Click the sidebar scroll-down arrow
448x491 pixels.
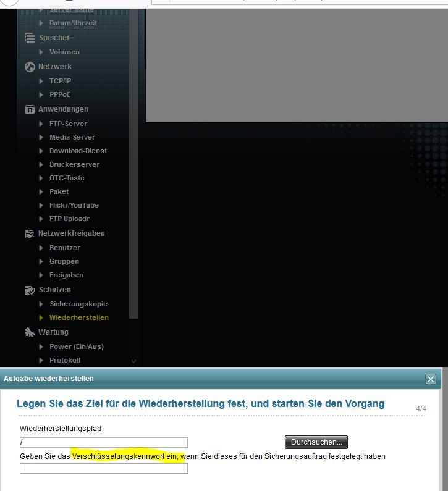tap(134, 361)
